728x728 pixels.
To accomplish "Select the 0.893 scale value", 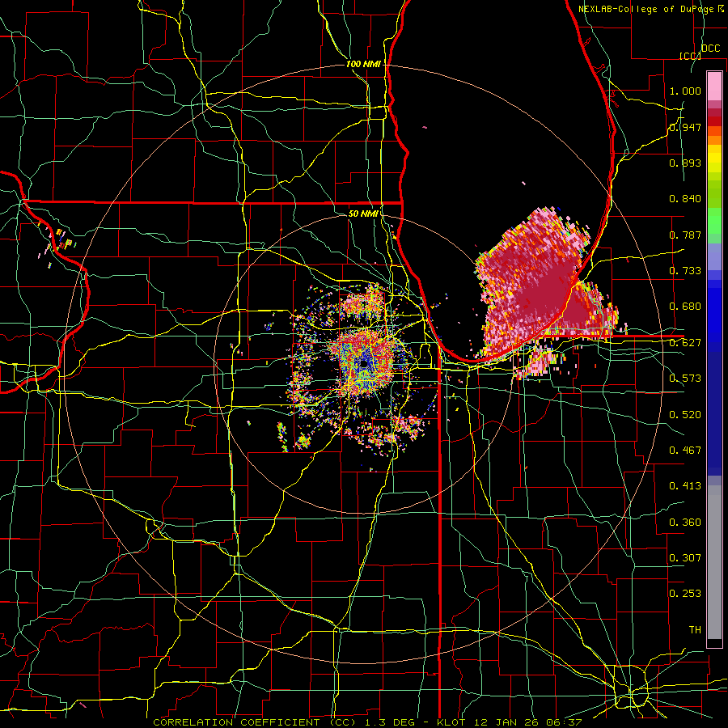I will click(685, 163).
